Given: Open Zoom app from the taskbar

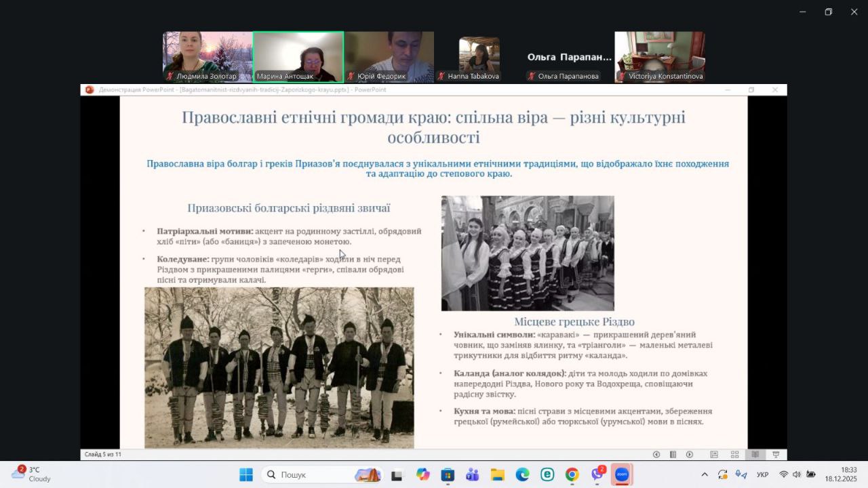Looking at the screenshot, I should click(x=622, y=474).
